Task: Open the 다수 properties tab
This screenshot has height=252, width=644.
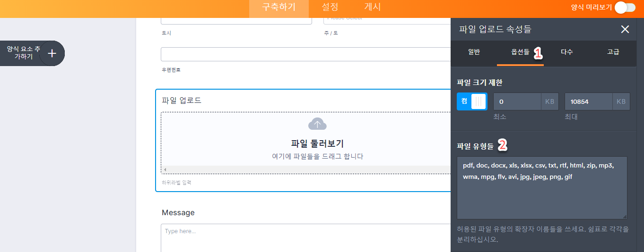Action: tap(567, 52)
